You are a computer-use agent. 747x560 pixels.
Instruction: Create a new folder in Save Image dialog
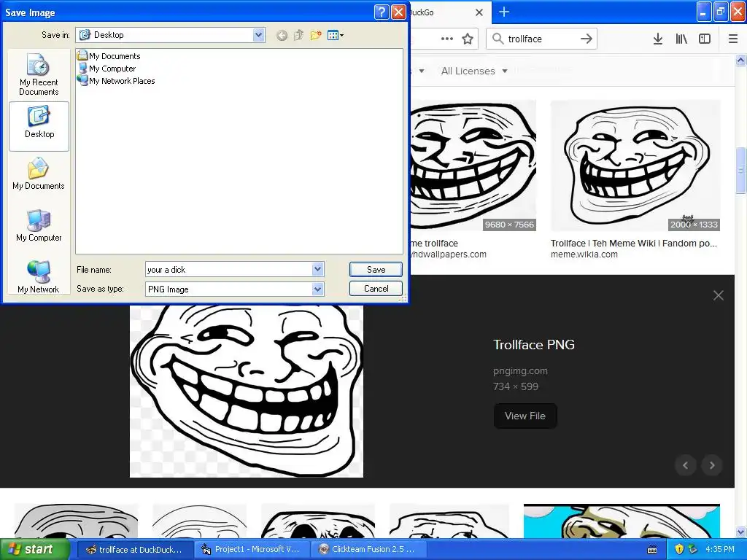coord(316,35)
